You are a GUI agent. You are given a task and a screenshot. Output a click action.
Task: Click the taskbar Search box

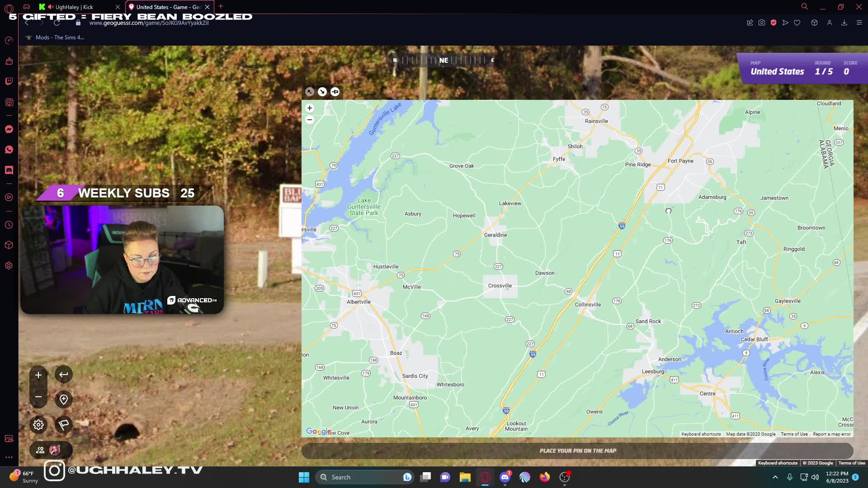point(365,477)
